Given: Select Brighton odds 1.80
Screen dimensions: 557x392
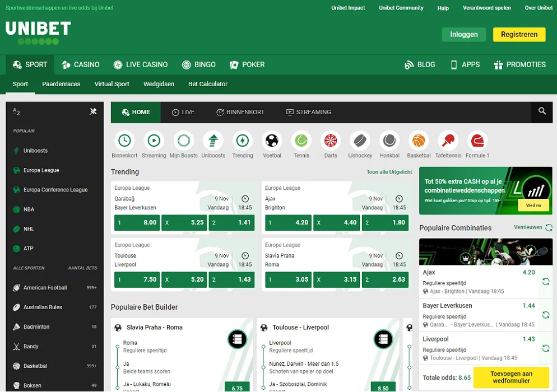Looking at the screenshot, I should tap(385, 223).
